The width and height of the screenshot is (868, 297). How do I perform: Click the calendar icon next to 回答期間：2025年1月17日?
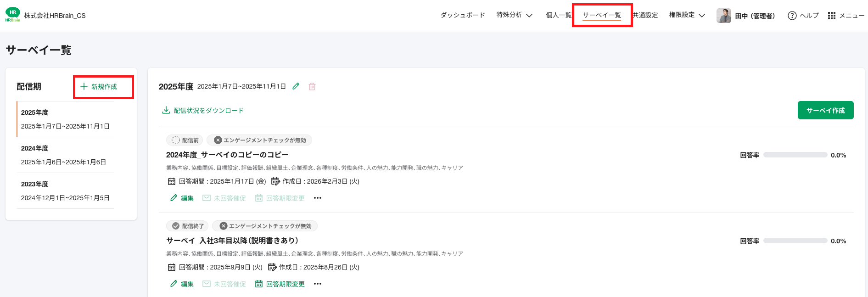click(172, 181)
